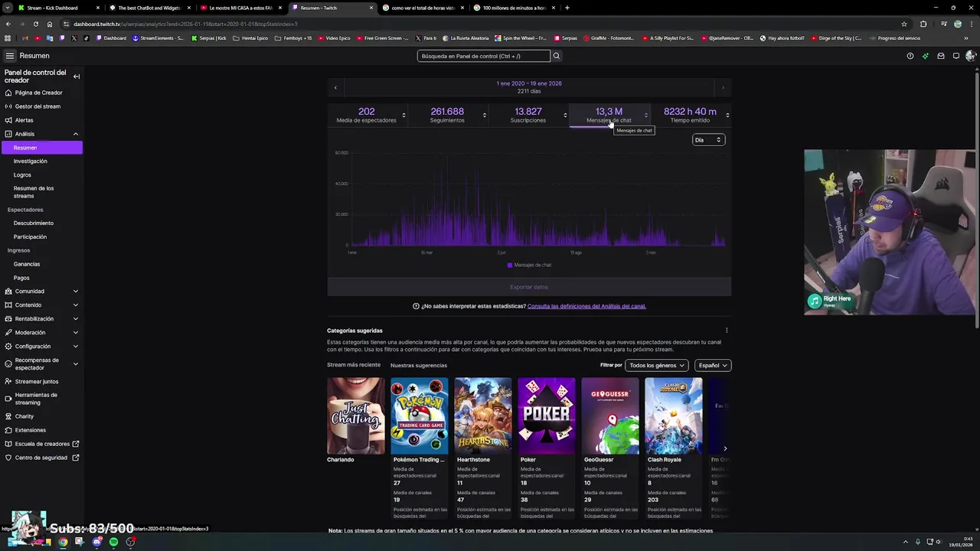Expand the Contenido section chevron

tap(76, 305)
